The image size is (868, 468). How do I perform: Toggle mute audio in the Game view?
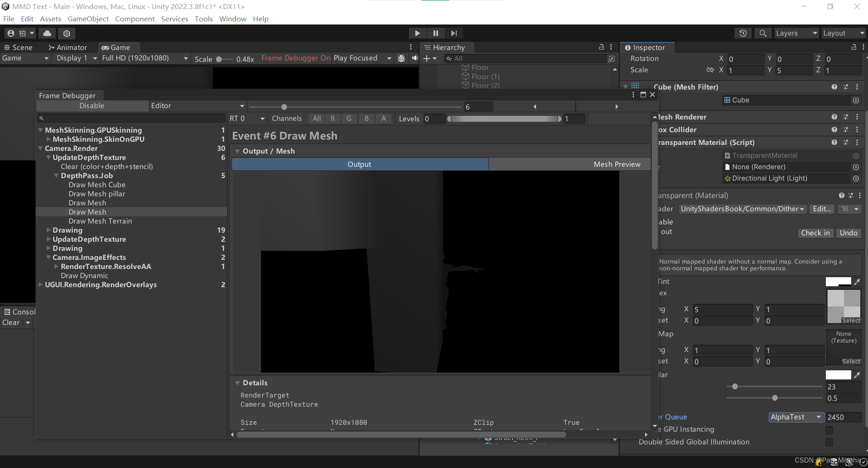coord(415,58)
